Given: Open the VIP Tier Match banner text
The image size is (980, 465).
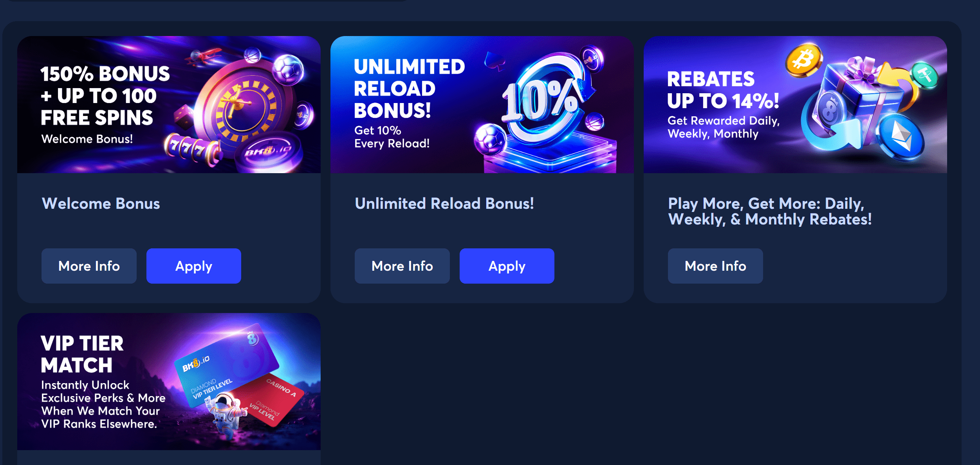Looking at the screenshot, I should (x=103, y=382).
